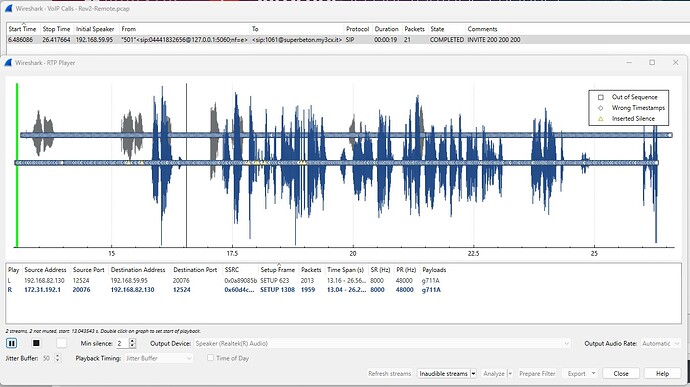Expand the Inaudible streams dropdown arrow
The height and width of the screenshot is (387, 690).
click(473, 373)
